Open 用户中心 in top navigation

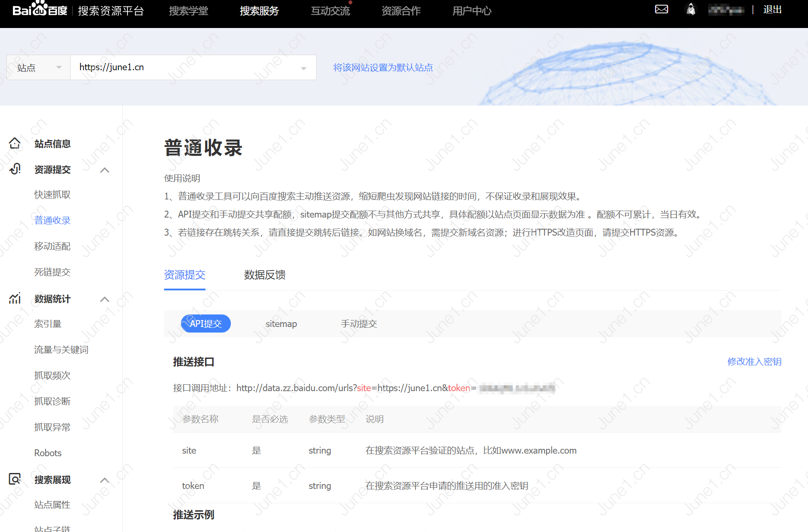click(472, 11)
